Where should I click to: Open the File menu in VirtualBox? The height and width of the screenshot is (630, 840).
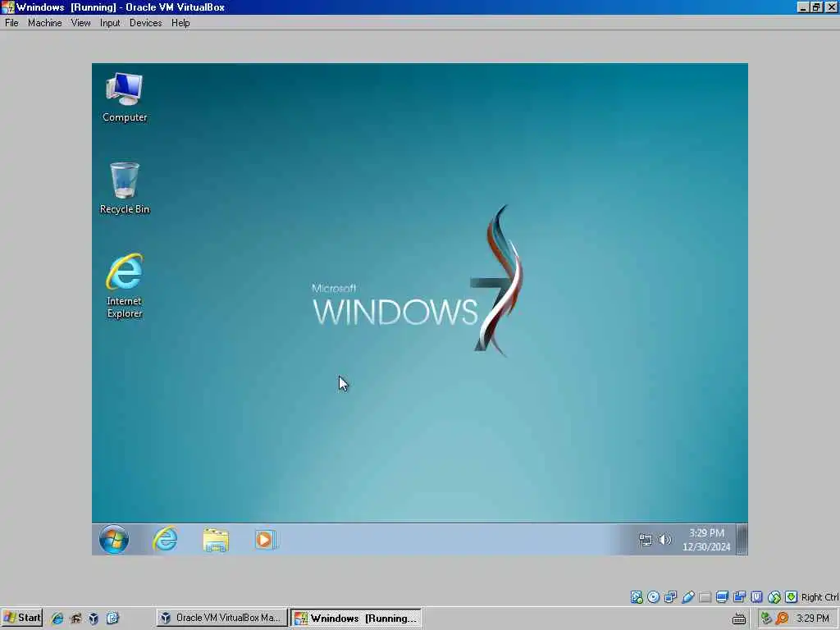coord(11,23)
